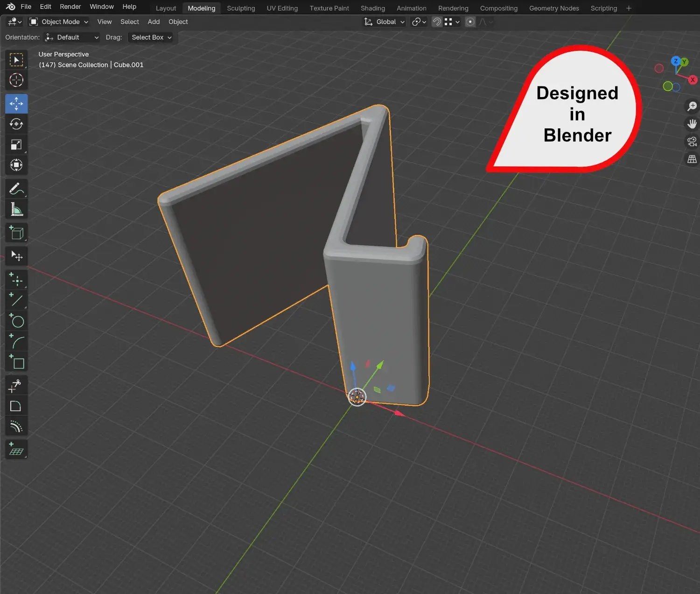
Task: Pick the Rotate tool
Action: (16, 124)
